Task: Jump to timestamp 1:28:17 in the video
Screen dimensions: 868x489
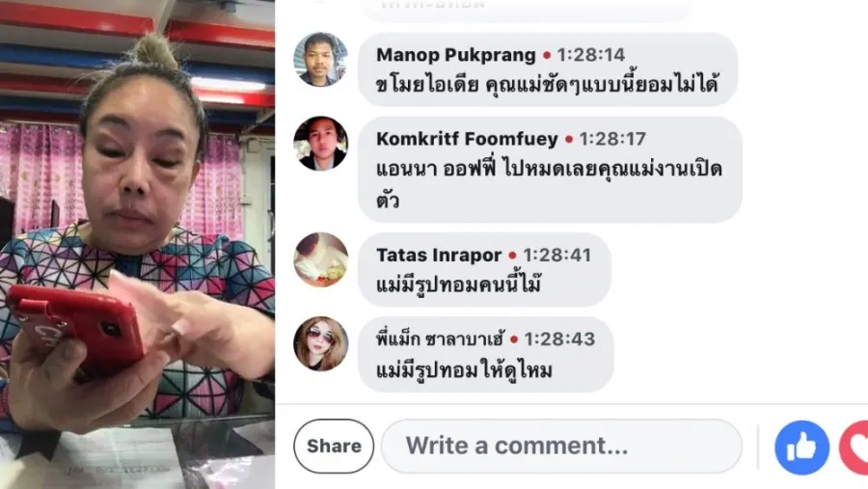Action: pos(612,139)
